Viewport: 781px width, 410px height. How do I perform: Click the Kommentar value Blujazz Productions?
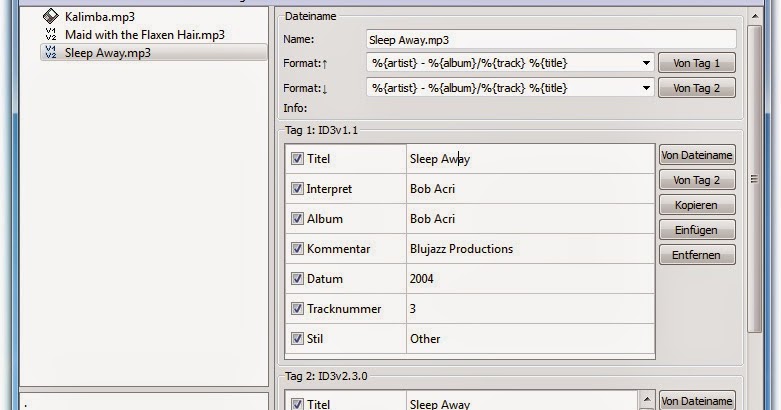pyautogui.click(x=530, y=249)
